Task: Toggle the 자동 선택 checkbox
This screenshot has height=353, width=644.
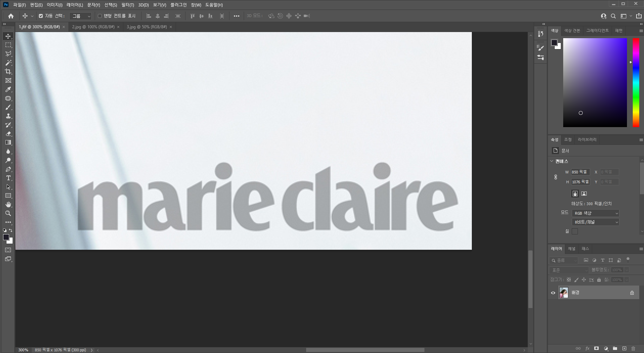Action: pos(41,16)
